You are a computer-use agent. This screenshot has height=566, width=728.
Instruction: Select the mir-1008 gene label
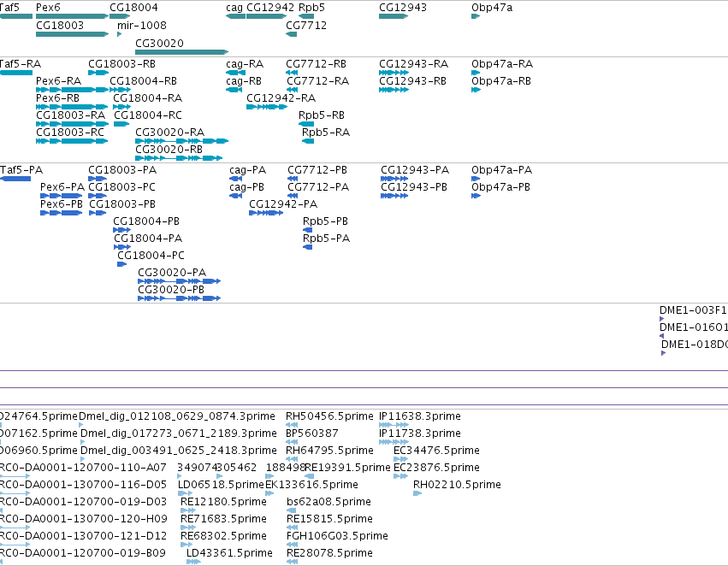[142, 25]
